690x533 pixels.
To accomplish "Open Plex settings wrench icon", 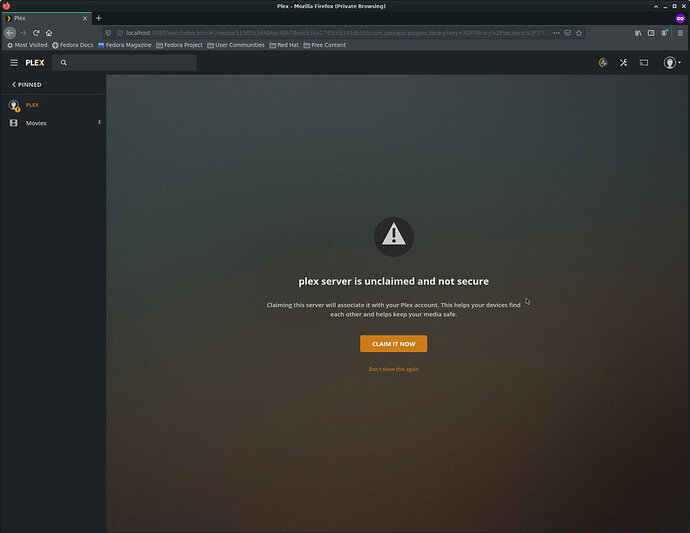I will click(624, 63).
